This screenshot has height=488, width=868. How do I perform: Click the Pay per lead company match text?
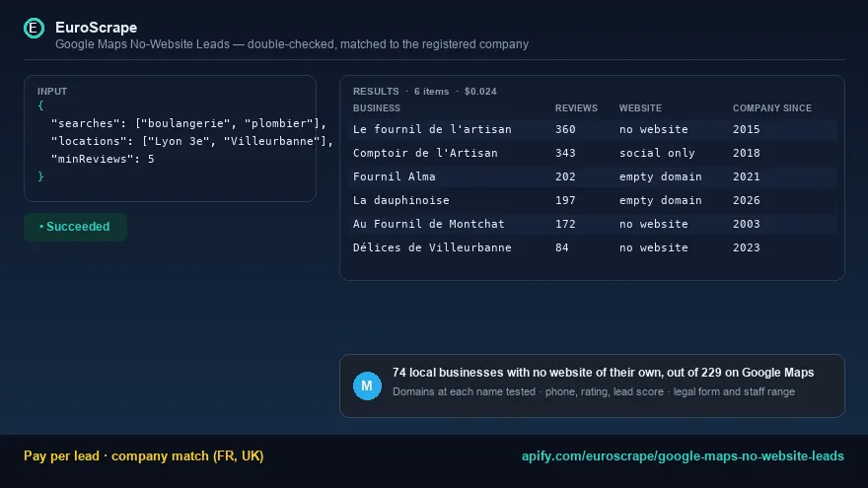click(143, 455)
